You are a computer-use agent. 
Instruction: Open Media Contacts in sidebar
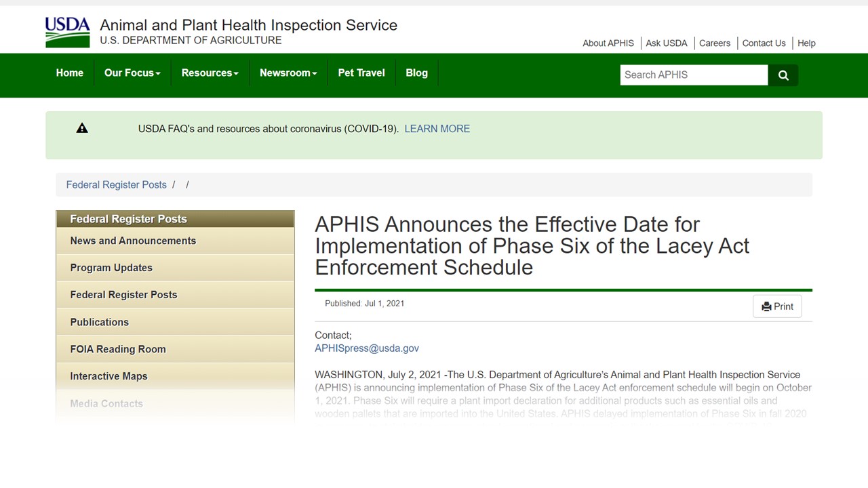pyautogui.click(x=175, y=403)
